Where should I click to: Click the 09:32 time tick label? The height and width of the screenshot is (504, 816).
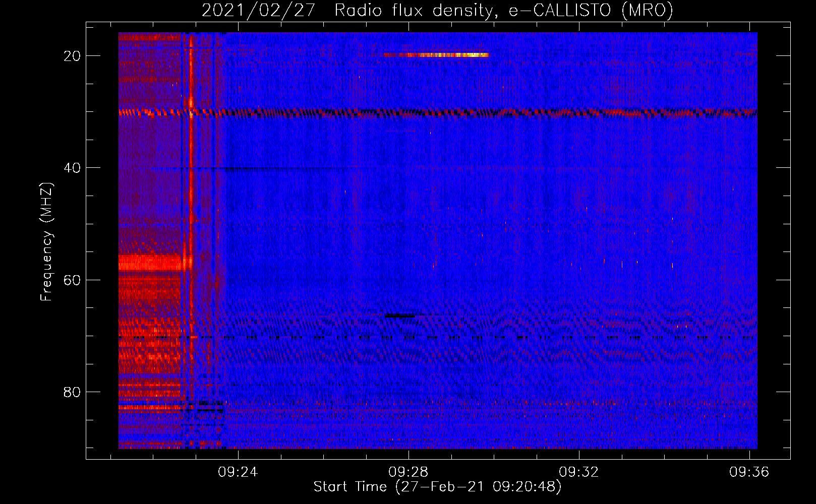pyautogui.click(x=579, y=472)
